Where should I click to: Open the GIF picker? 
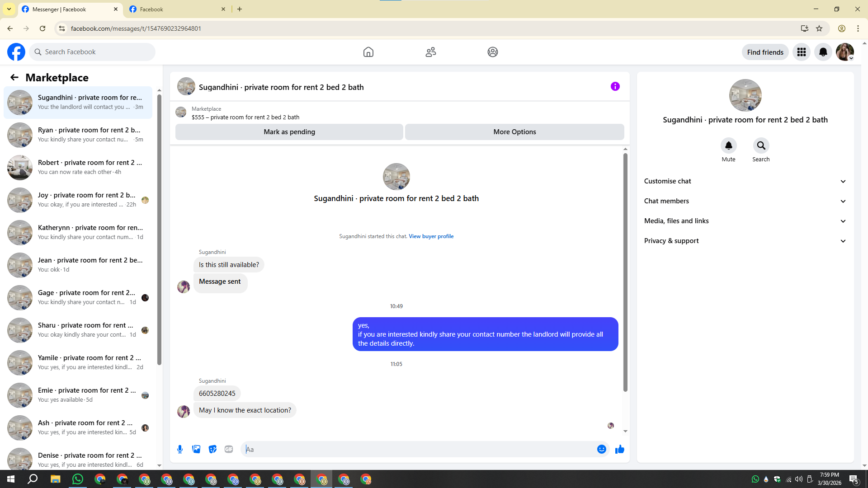229,449
